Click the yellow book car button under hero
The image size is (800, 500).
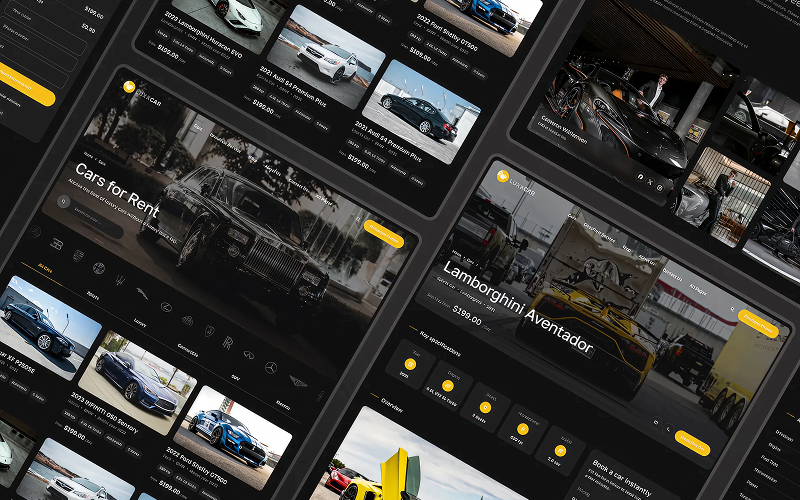coord(692,443)
